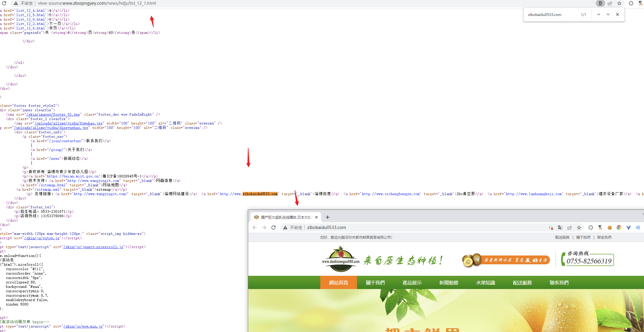Share the view-source page via share icon

610,3
